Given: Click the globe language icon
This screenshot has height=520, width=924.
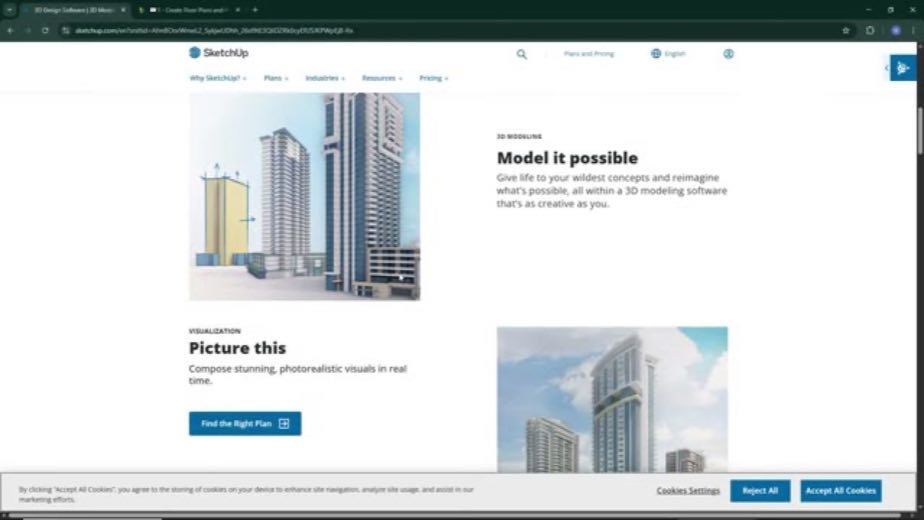Looking at the screenshot, I should click(656, 54).
